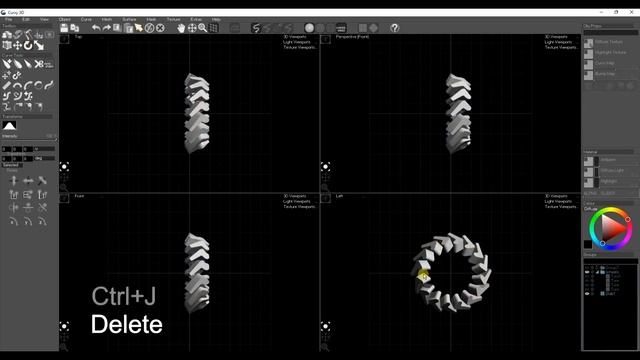Collapse the expanded group in Groups tree
Image resolution: width=640 pixels, height=360 pixels.
tap(597, 272)
